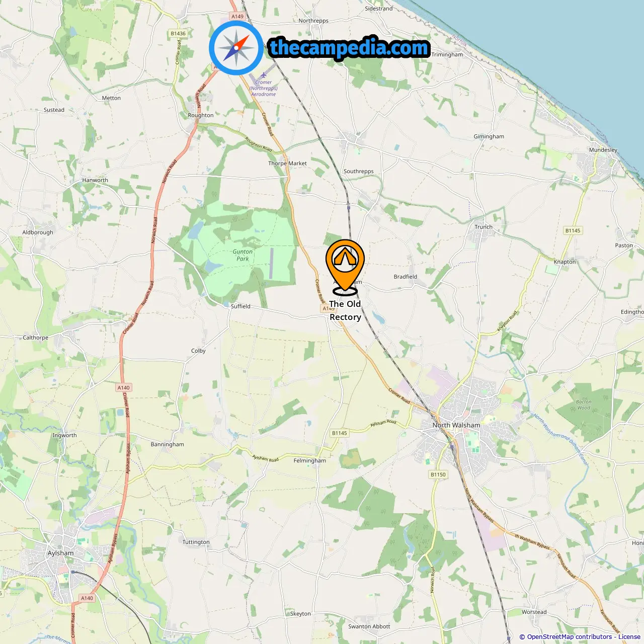Click The Old Rectory label
This screenshot has width=644, height=644.
(x=345, y=310)
